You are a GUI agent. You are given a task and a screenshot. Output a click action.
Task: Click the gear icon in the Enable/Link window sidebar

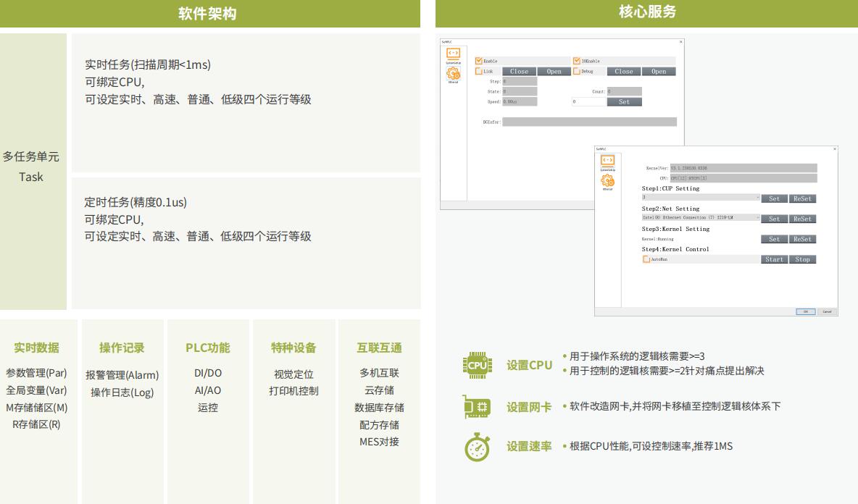453,72
